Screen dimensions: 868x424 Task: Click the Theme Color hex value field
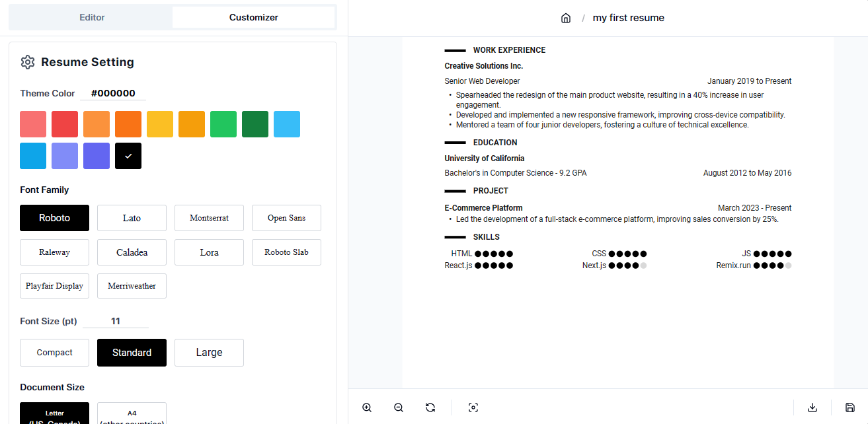tap(112, 93)
